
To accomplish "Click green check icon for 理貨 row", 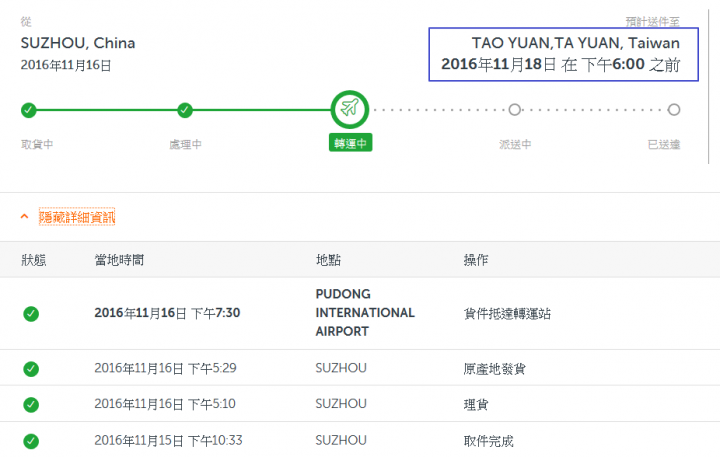I will coord(31,405).
